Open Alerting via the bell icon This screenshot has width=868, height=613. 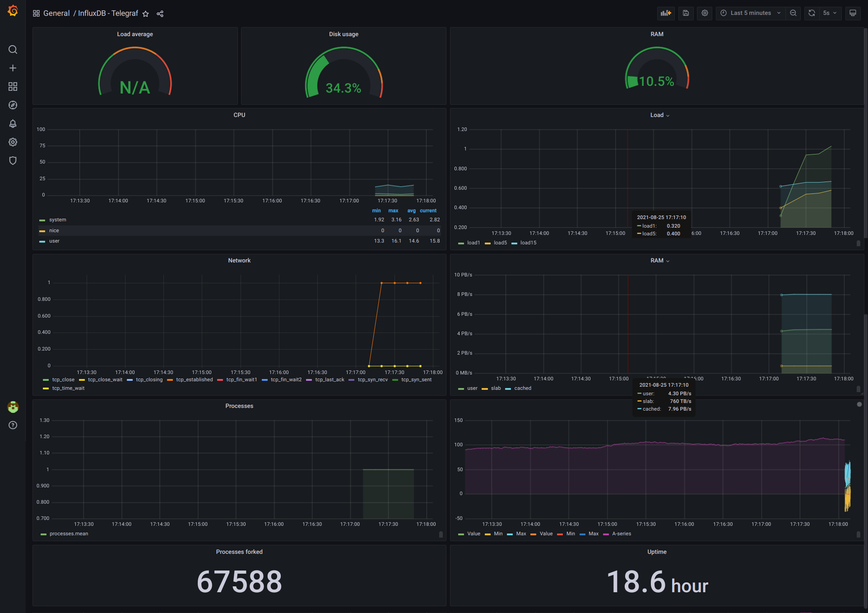coord(13,123)
